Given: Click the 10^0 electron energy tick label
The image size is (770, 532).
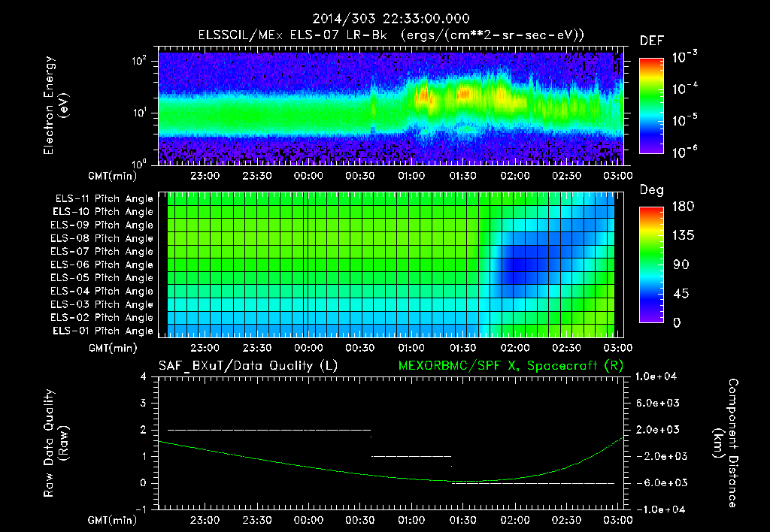Looking at the screenshot, I should (139, 163).
